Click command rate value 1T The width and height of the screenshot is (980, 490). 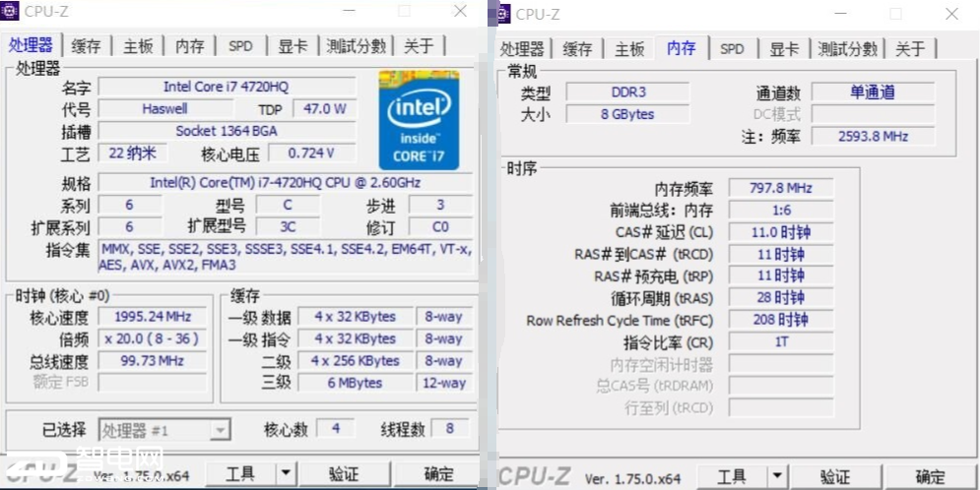[781, 342]
